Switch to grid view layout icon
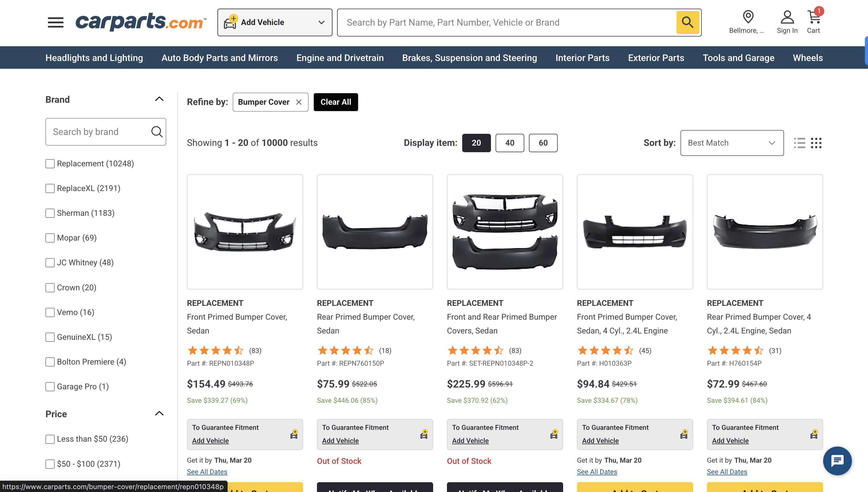 tap(816, 143)
